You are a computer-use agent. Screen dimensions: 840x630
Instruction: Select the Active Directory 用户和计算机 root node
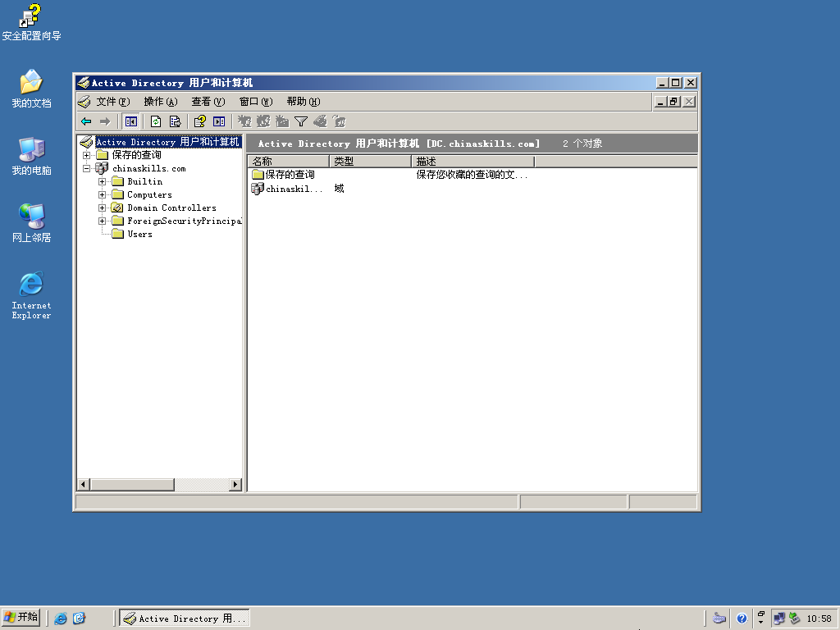coord(167,141)
